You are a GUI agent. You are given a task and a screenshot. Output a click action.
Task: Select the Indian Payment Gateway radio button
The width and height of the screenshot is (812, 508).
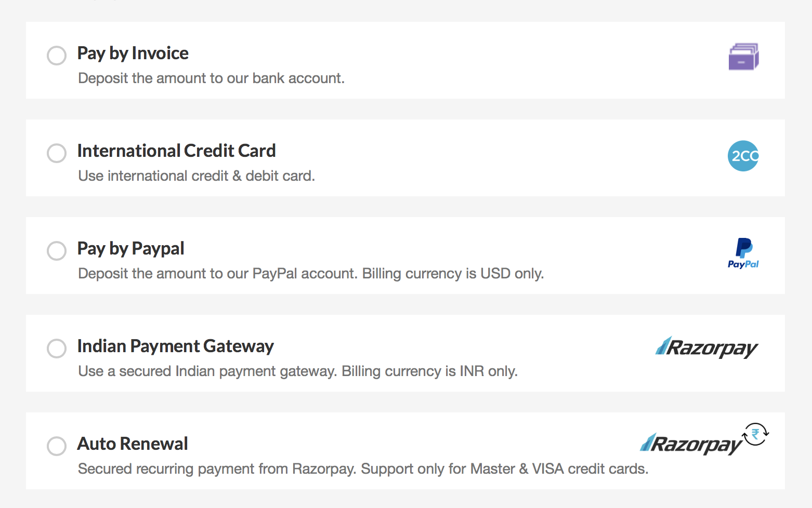click(x=57, y=349)
